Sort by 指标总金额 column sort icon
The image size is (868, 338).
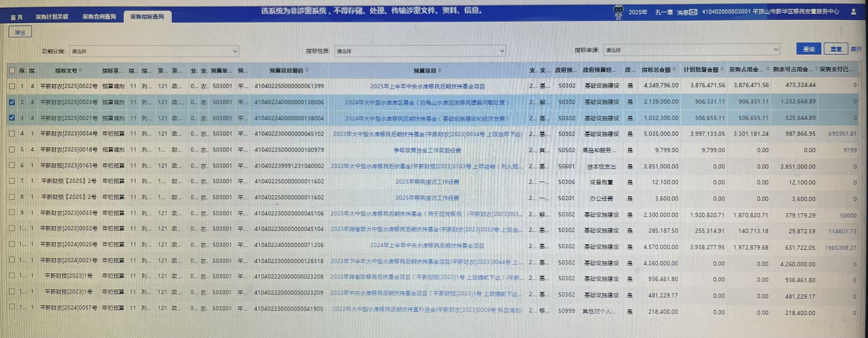(674, 70)
